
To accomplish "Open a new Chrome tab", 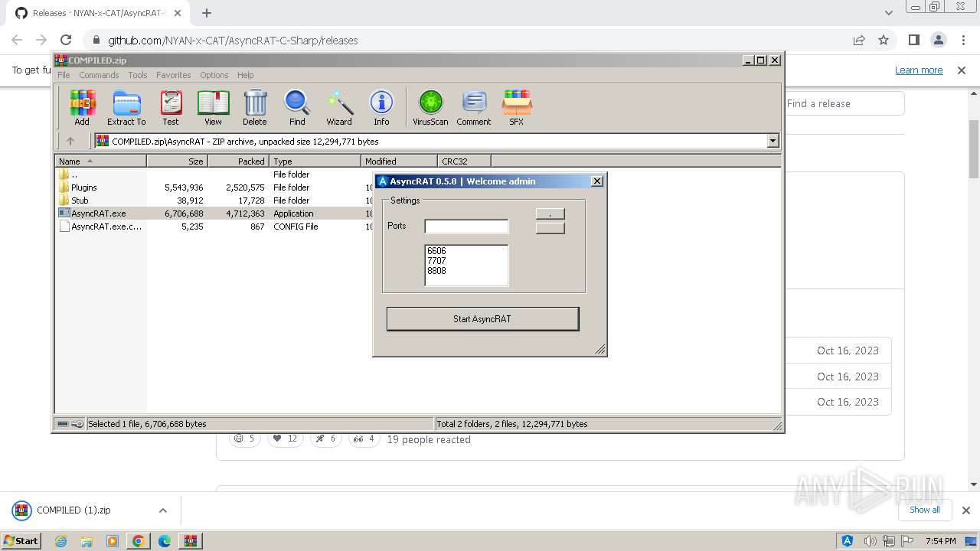I will (207, 13).
